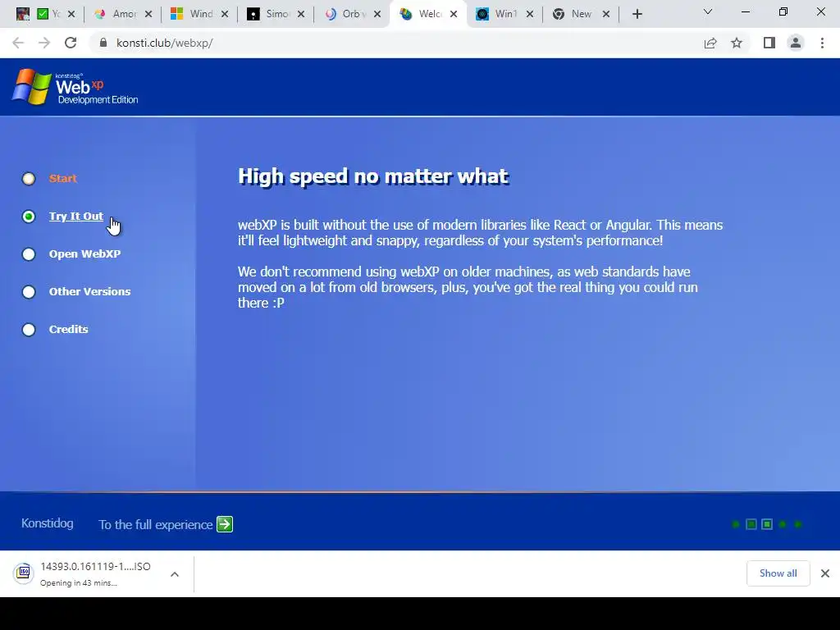Open the tab search dropdown arrow
The width and height of the screenshot is (840, 630).
point(708,11)
